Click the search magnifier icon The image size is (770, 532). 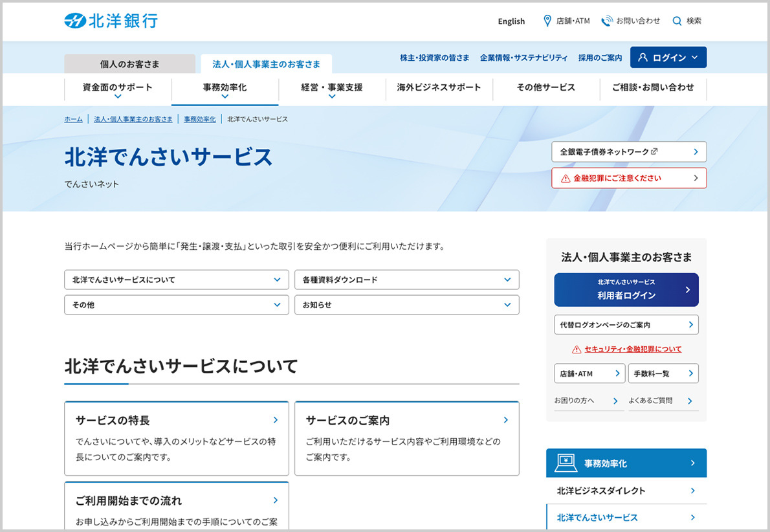click(x=677, y=21)
